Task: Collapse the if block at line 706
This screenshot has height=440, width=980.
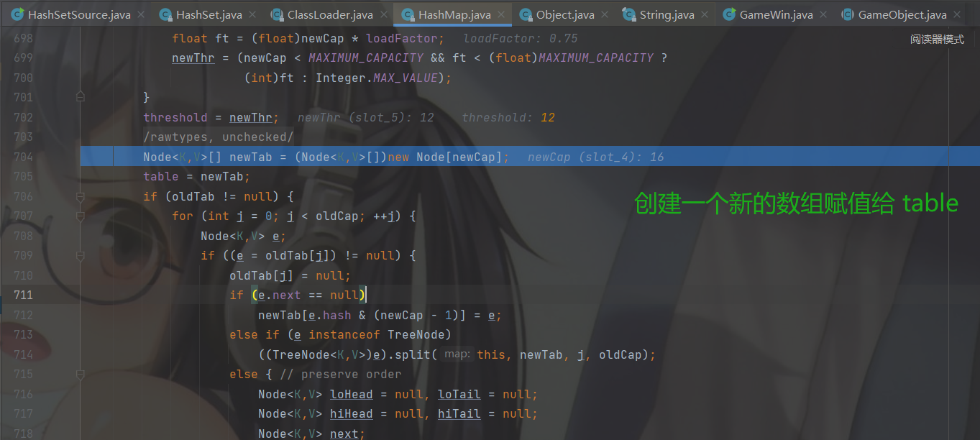Action: coord(80,196)
